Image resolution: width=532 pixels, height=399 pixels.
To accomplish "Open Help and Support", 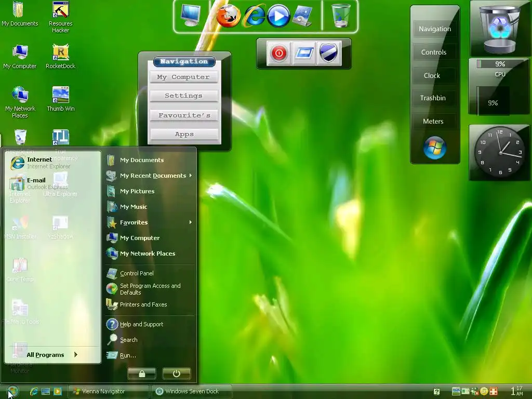I will (x=149, y=324).
